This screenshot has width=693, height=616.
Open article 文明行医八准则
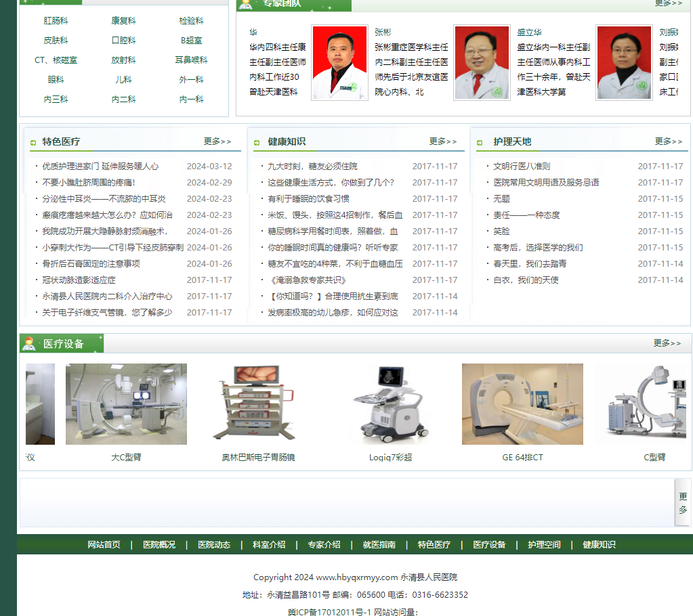(x=522, y=167)
